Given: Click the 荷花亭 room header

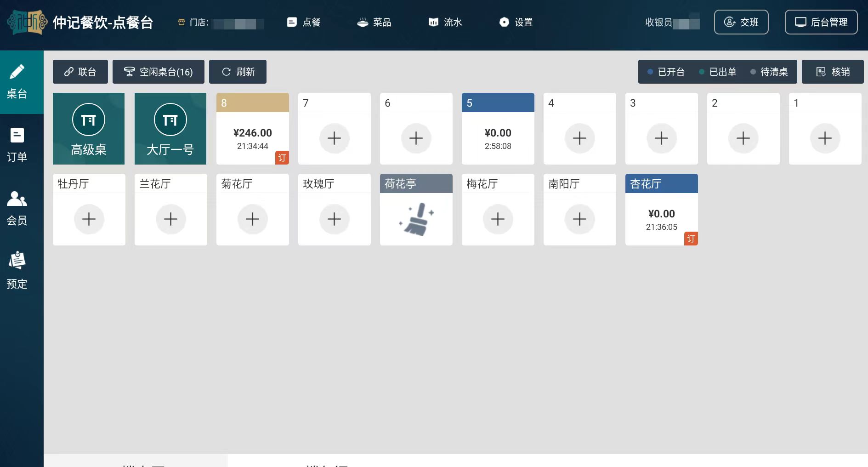Looking at the screenshot, I should pyautogui.click(x=416, y=183).
